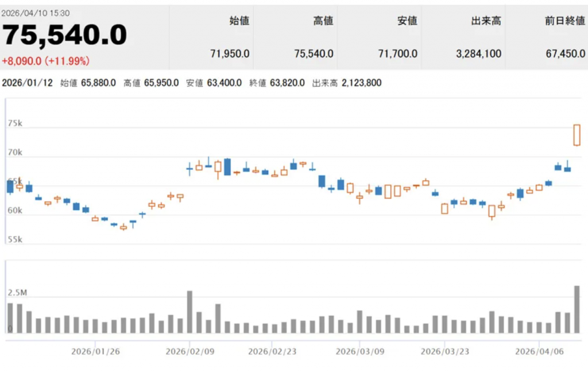Click the 75k price axis label
The image size is (588, 372).
click(15, 123)
